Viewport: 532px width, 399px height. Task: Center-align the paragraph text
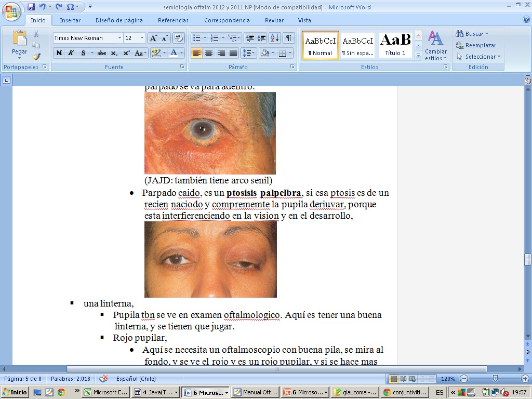click(x=209, y=53)
